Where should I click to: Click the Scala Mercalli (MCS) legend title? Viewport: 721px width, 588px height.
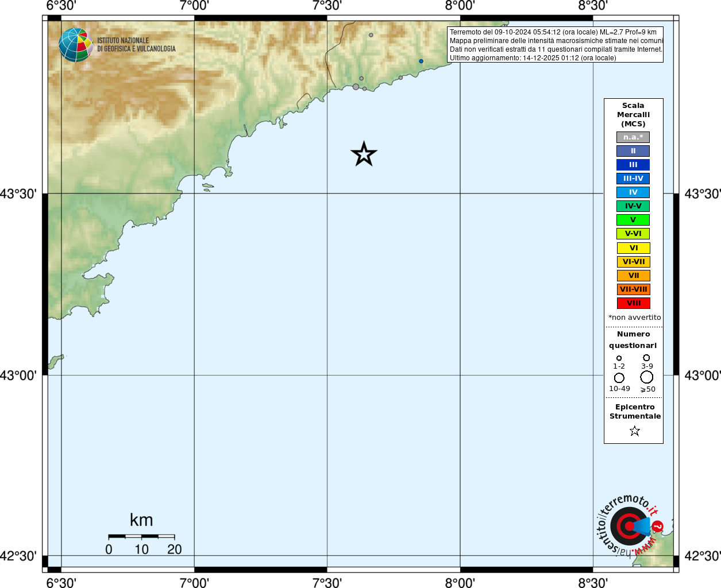coord(633,114)
